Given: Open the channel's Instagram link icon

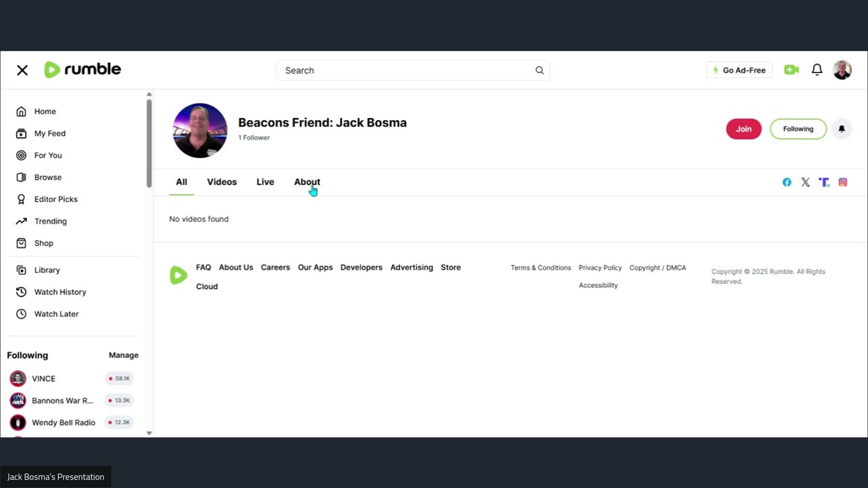Looking at the screenshot, I should [x=843, y=182].
